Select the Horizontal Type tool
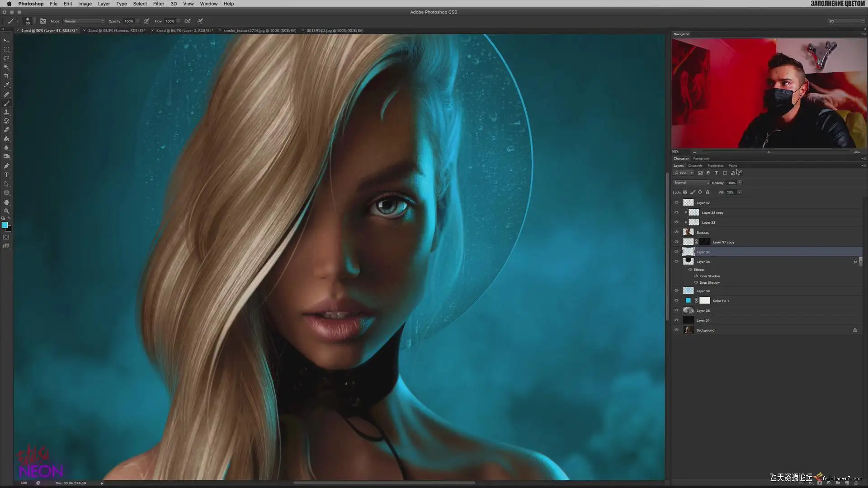Viewport: 868px width, 488px height. [x=6, y=175]
